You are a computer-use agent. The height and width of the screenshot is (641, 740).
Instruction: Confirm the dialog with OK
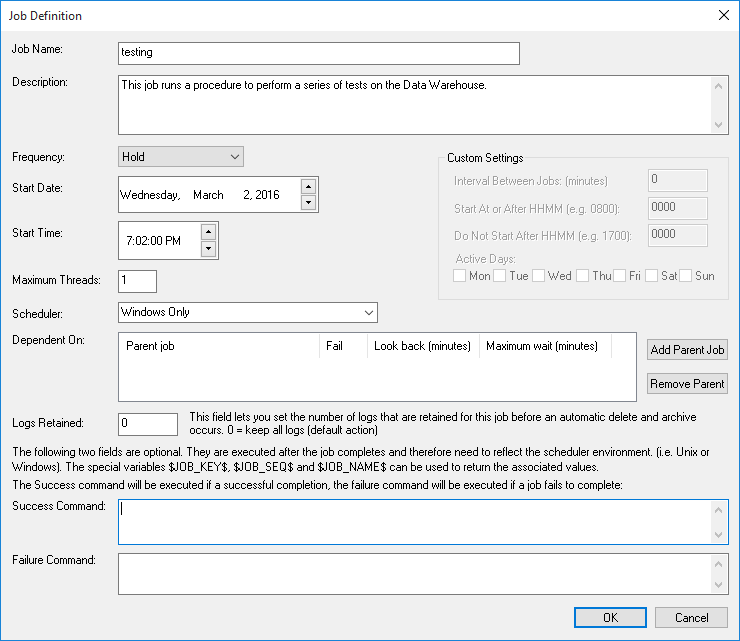tap(610, 618)
